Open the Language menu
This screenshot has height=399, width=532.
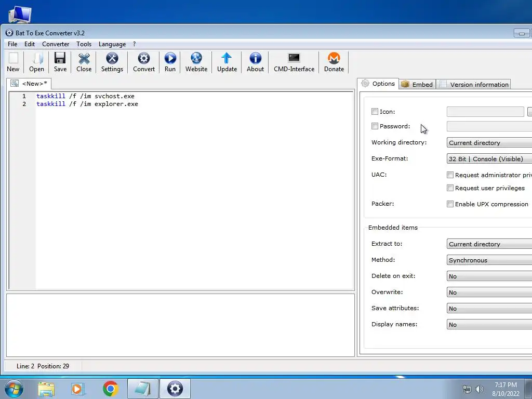[112, 44]
